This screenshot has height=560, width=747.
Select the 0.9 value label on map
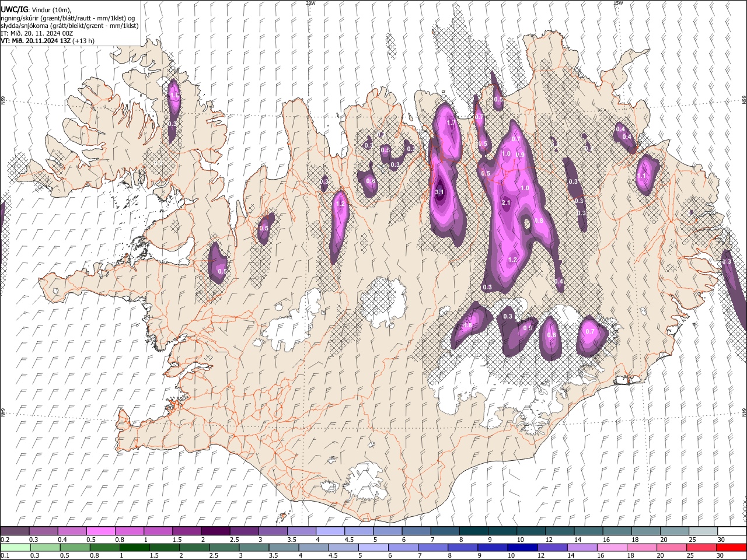pos(520,155)
